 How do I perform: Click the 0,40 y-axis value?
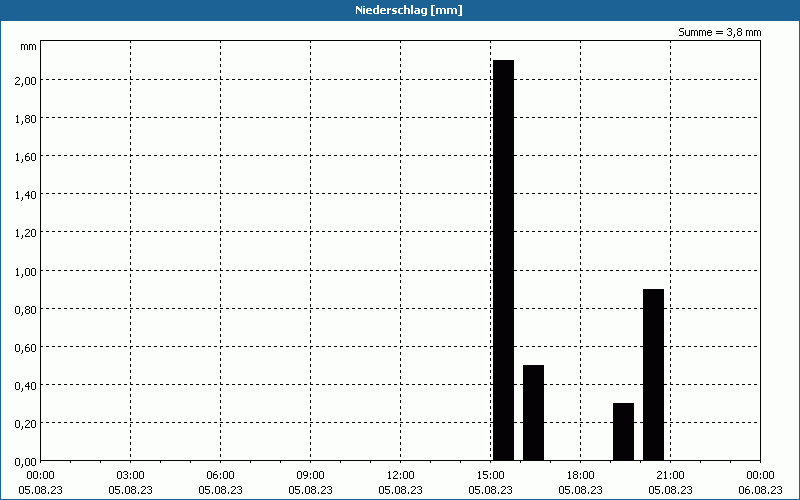pyautogui.click(x=26, y=386)
